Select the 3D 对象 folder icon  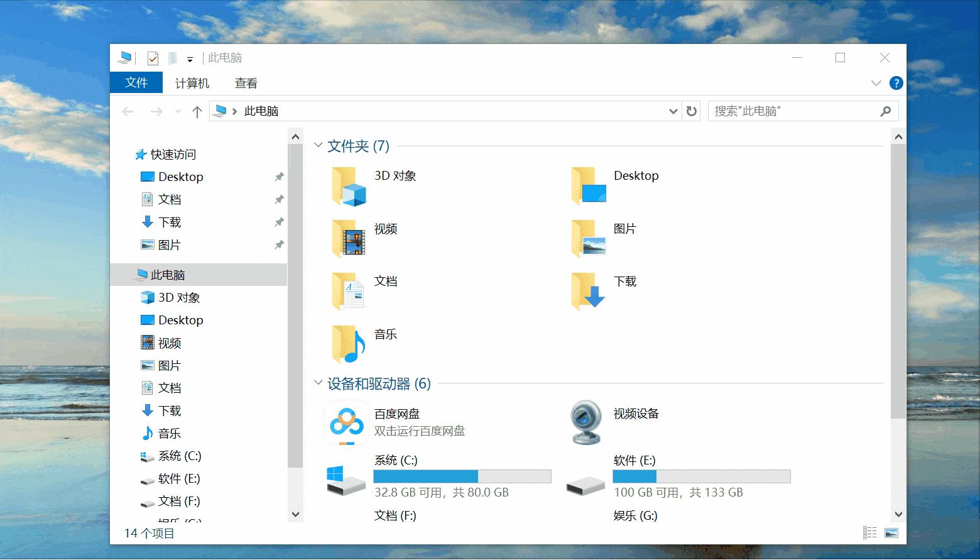(349, 185)
